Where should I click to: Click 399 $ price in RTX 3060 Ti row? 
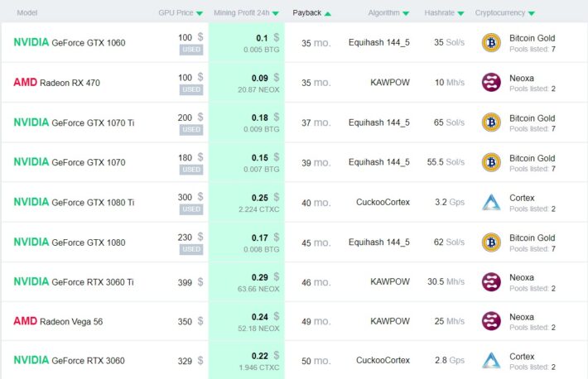190,282
